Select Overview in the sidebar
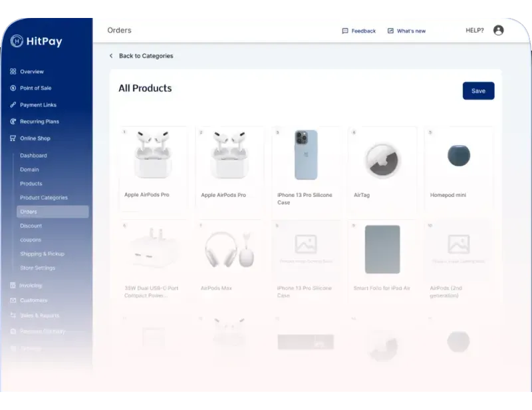 pyautogui.click(x=32, y=72)
